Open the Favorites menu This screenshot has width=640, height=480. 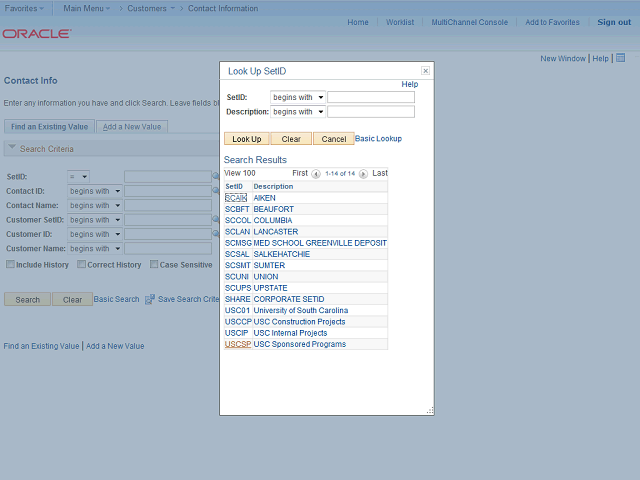pyautogui.click(x=24, y=8)
